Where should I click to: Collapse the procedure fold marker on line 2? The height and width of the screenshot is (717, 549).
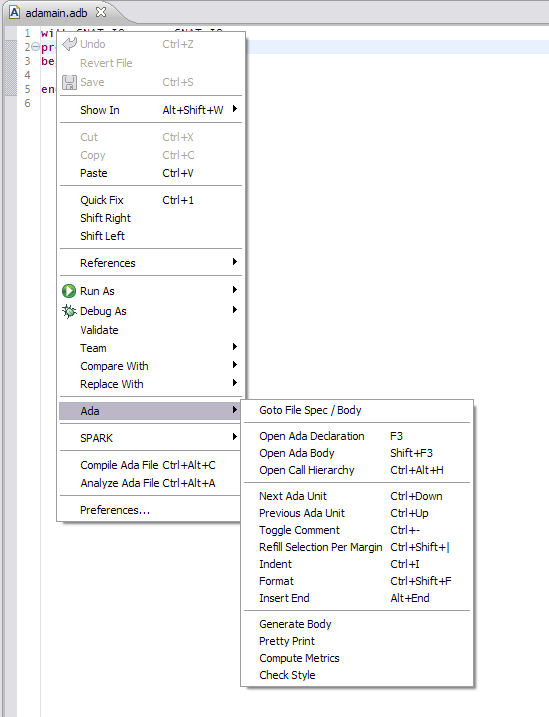tap(35, 47)
